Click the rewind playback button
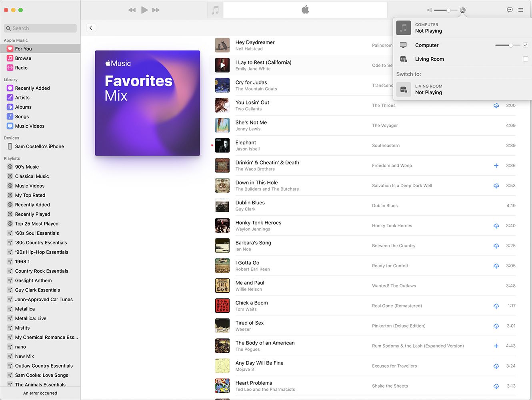This screenshot has height=400, width=532. [x=132, y=10]
